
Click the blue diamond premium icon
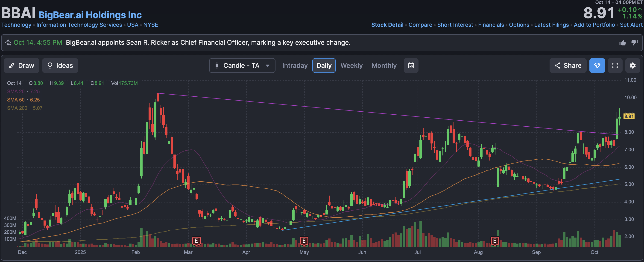click(x=597, y=65)
